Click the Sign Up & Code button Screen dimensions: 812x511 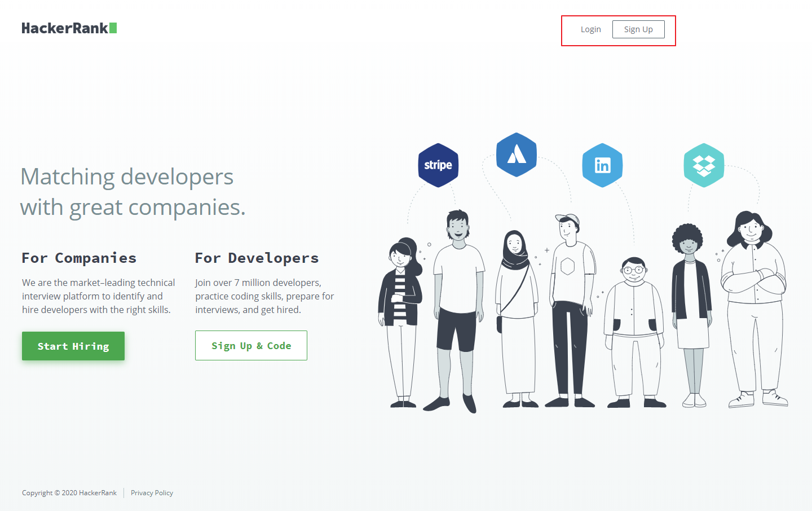pos(251,345)
